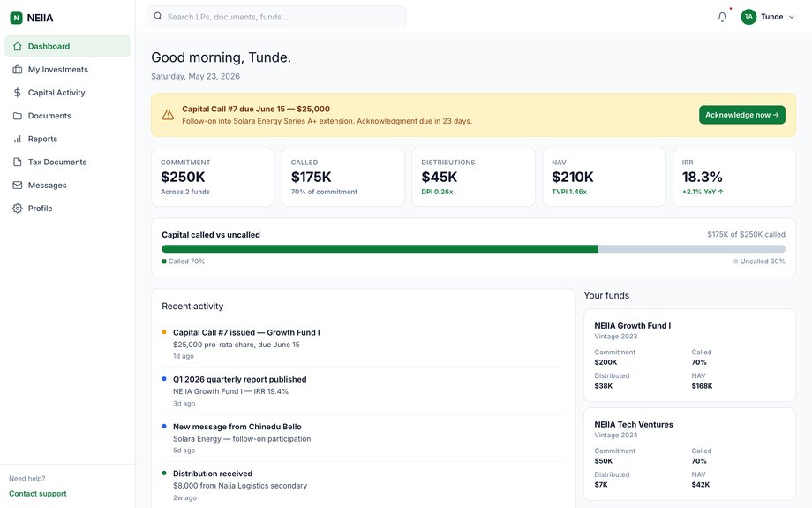Click 'DPI 0.26x' text
Screen dimensions: 812x508
point(437,192)
